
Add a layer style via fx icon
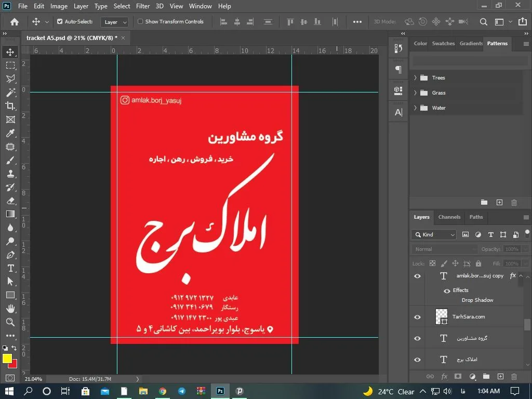(x=444, y=376)
